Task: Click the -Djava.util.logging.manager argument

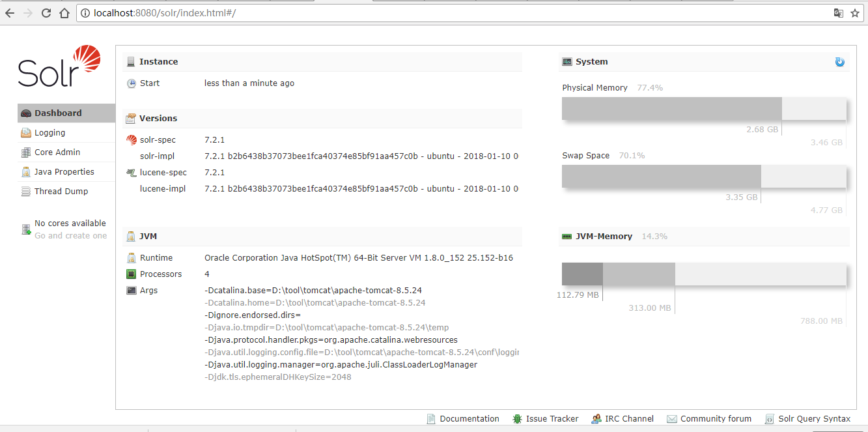Action: pos(341,365)
